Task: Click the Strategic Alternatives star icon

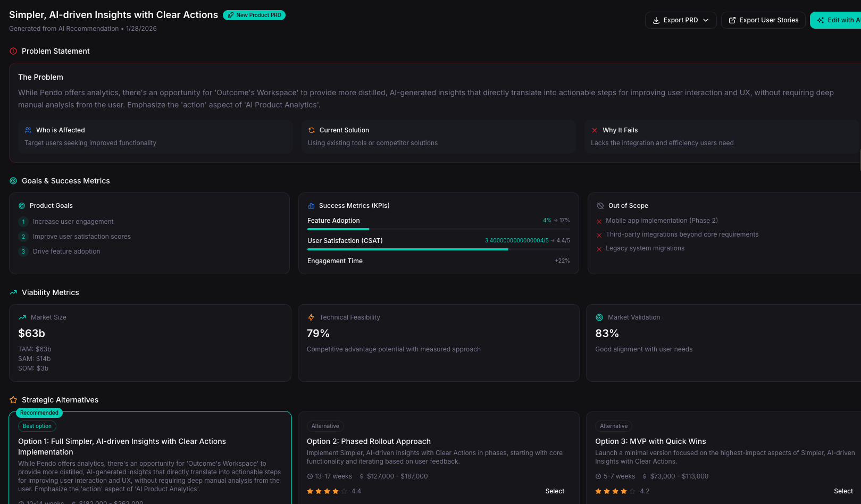Action: point(13,400)
